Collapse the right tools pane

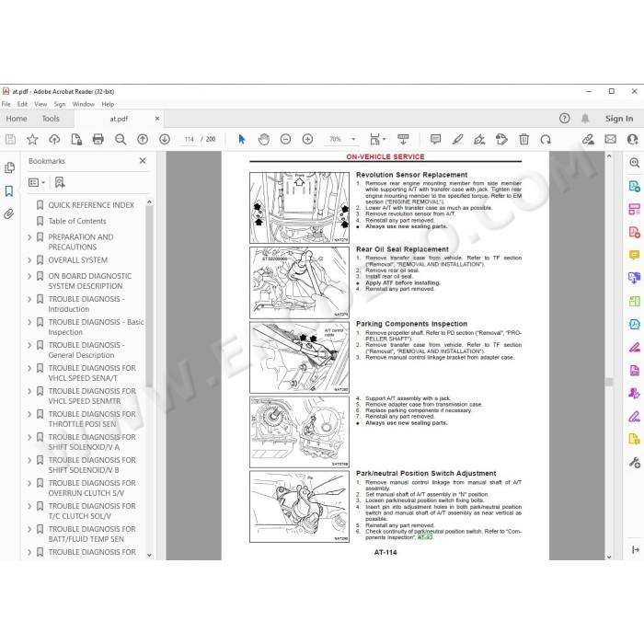[636, 549]
